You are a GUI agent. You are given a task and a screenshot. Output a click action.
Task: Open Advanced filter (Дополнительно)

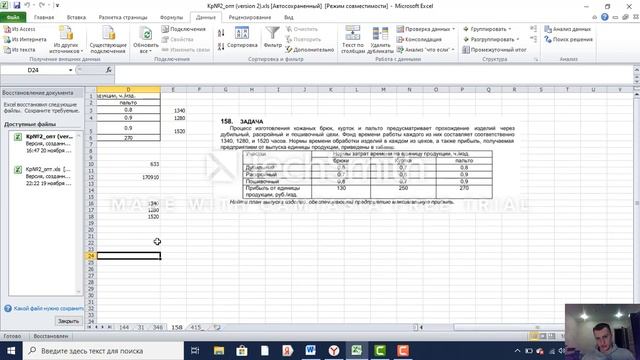[x=310, y=50]
